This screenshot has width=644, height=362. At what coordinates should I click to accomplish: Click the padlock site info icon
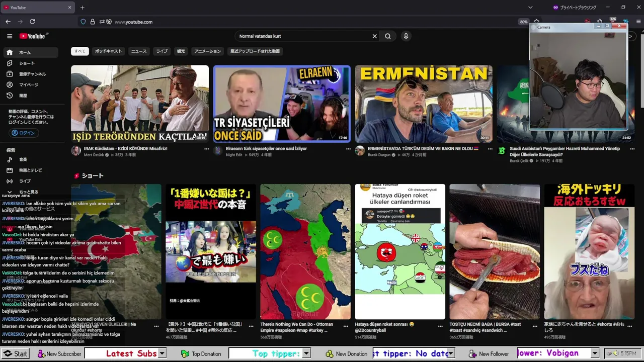(93, 22)
